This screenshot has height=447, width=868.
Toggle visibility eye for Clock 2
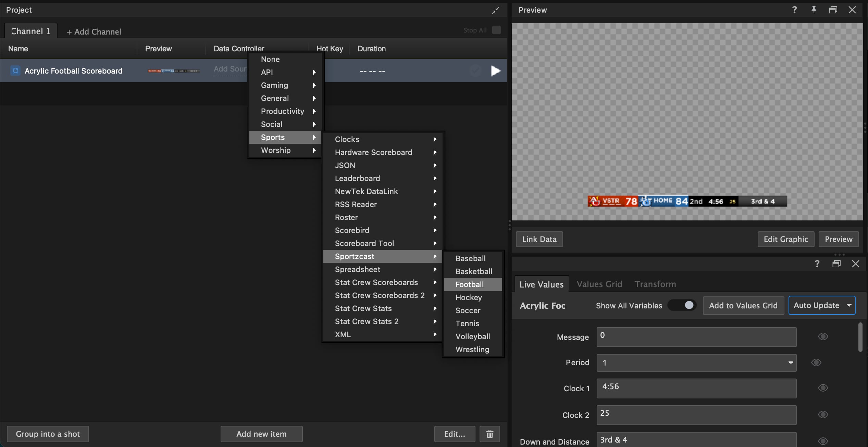click(823, 414)
